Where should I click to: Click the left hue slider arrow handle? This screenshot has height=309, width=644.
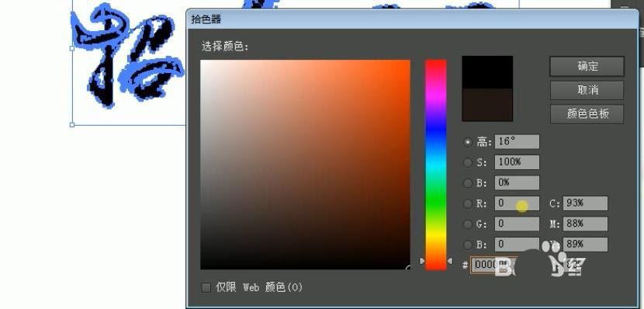[x=422, y=261]
